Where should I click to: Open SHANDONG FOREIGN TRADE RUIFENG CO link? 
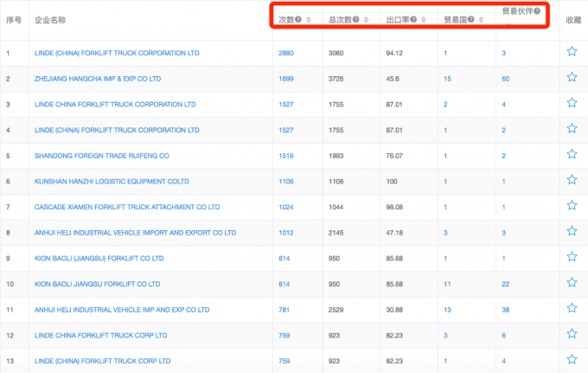tap(102, 156)
